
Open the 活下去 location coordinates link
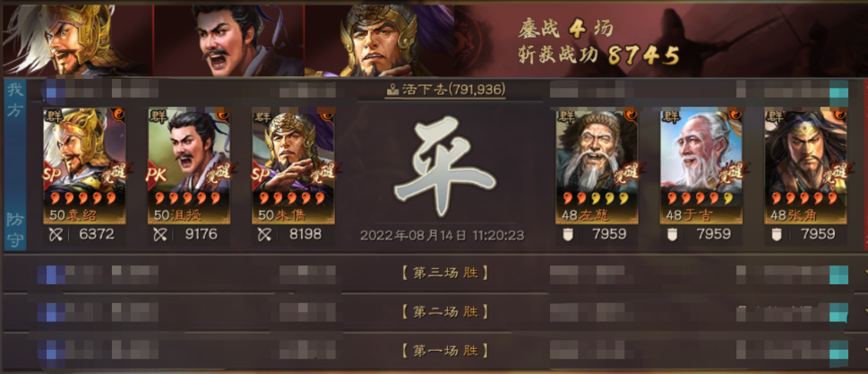point(445,90)
